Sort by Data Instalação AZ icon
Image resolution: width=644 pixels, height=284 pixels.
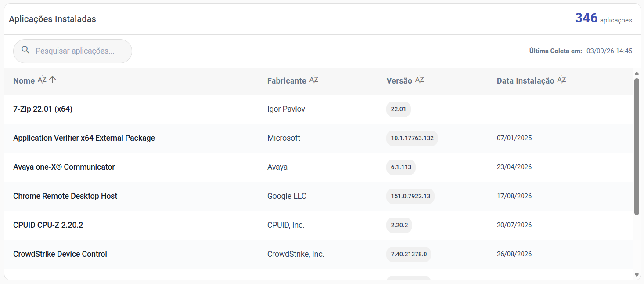562,80
